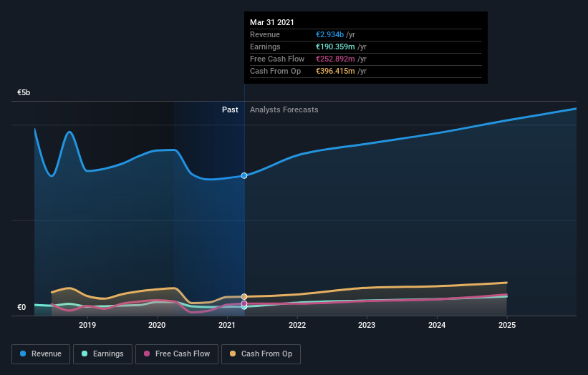Image resolution: width=588 pixels, height=375 pixels.
Task: Toggle the Revenue series in legend
Action: pyautogui.click(x=41, y=354)
